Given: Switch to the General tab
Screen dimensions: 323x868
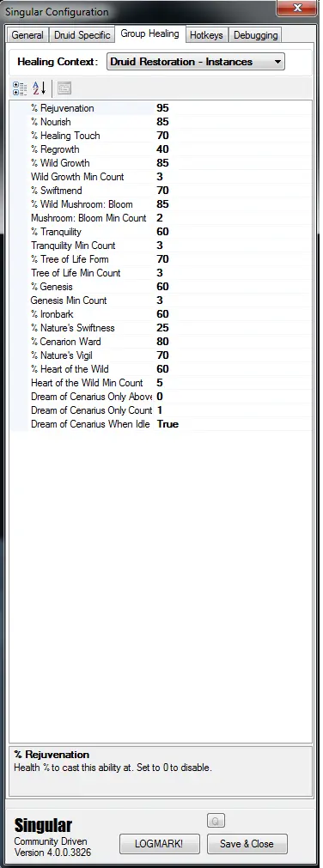Looking at the screenshot, I should (x=27, y=35).
